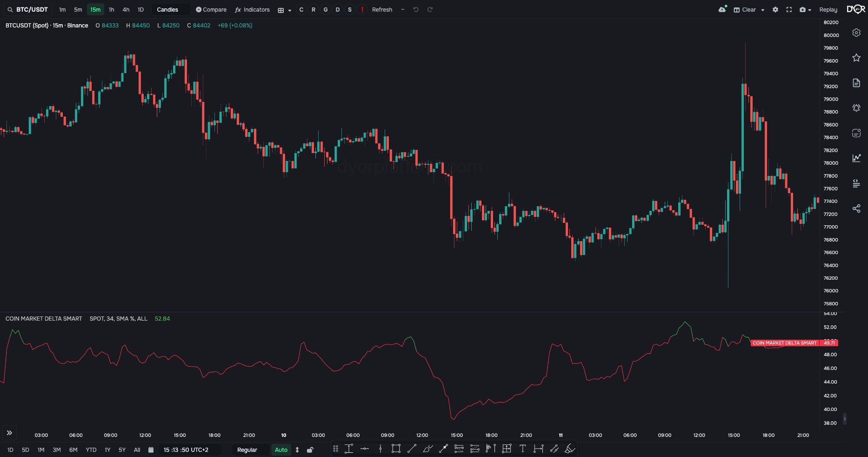Open the Clear layout dropdown
Image resolution: width=868 pixels, height=457 pixels.
(x=749, y=9)
